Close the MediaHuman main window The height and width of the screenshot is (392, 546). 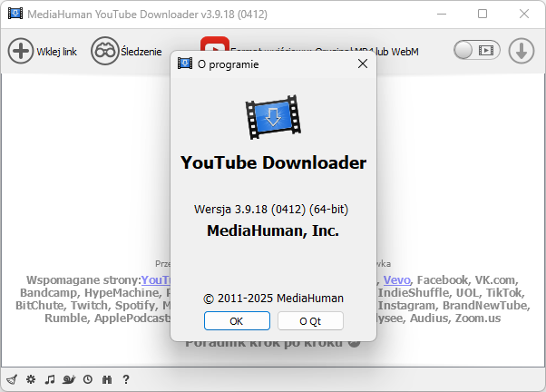pos(524,14)
